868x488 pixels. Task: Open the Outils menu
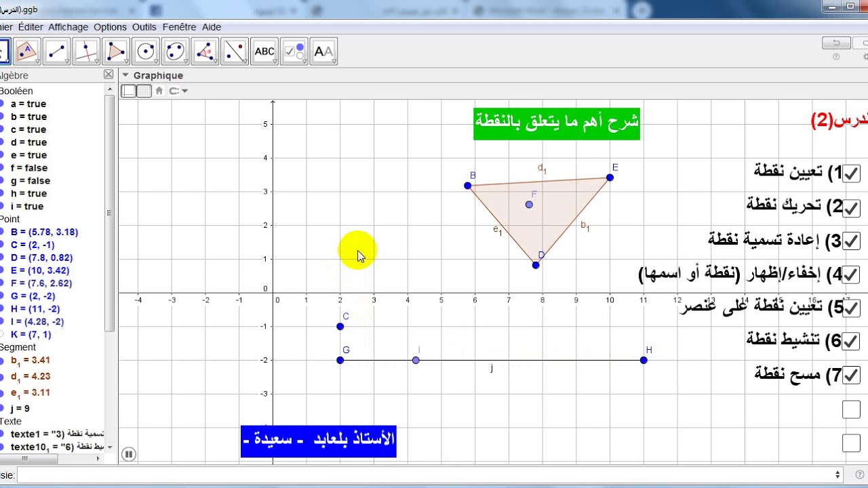(x=144, y=27)
